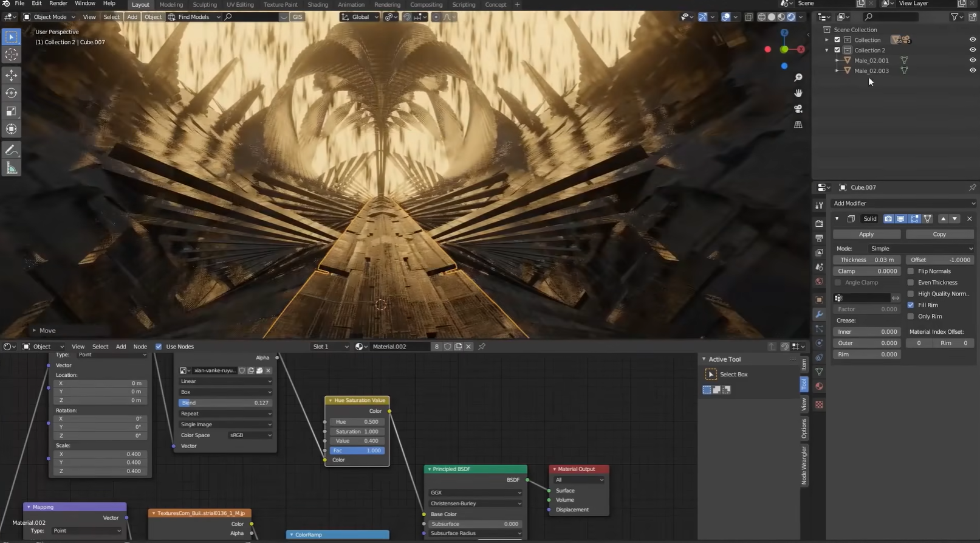The height and width of the screenshot is (543, 980).
Task: Open the Material properties tab
Action: [x=820, y=387]
